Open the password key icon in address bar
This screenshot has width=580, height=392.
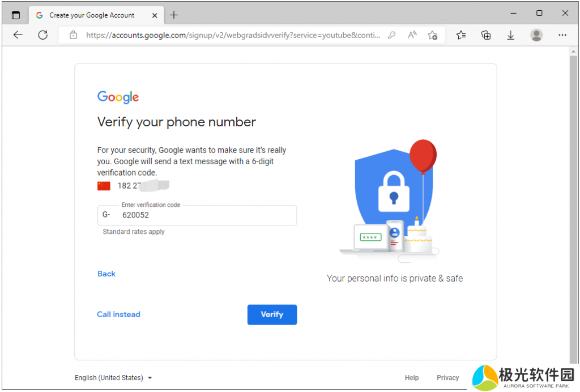pos(391,35)
